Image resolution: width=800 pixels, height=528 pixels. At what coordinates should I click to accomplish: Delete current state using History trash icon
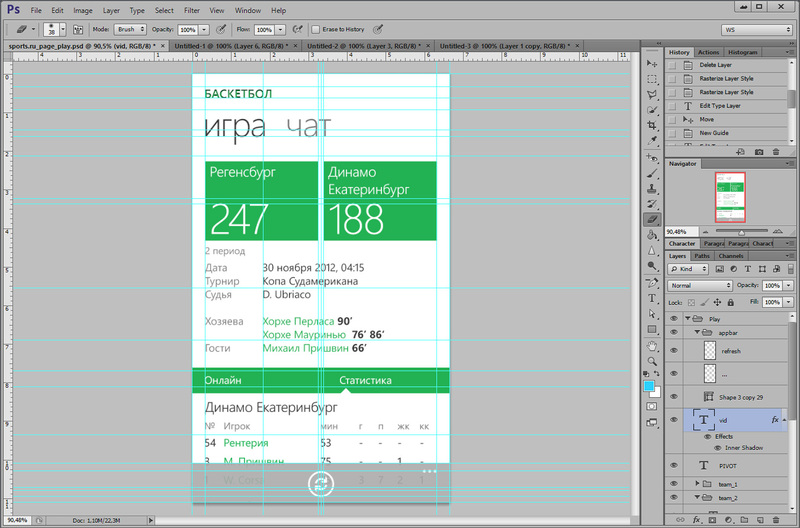coord(776,150)
